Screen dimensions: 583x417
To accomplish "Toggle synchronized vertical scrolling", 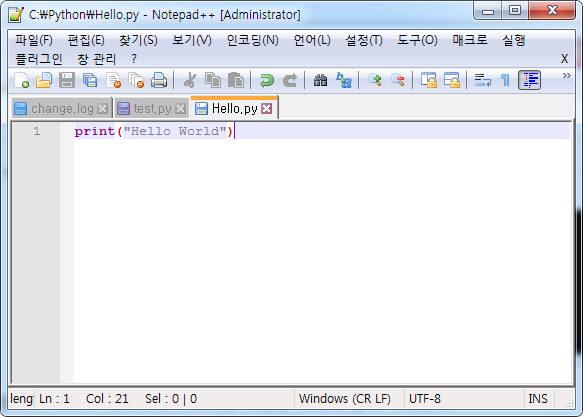I will pos(429,80).
